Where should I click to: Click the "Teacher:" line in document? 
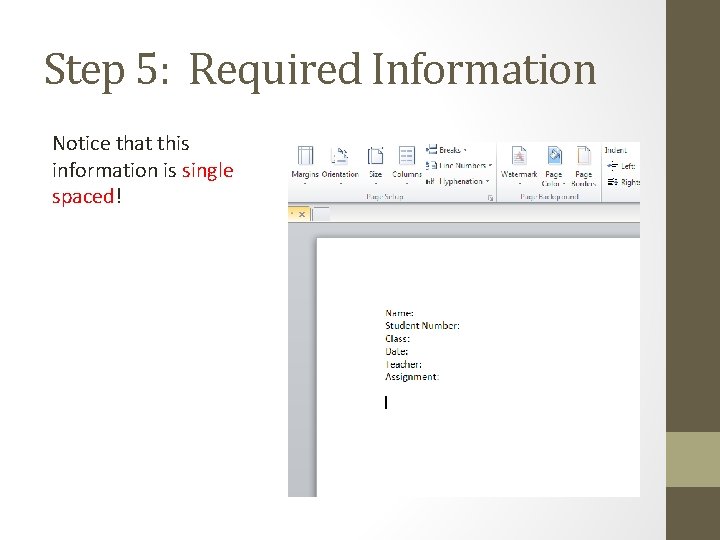tap(403, 364)
